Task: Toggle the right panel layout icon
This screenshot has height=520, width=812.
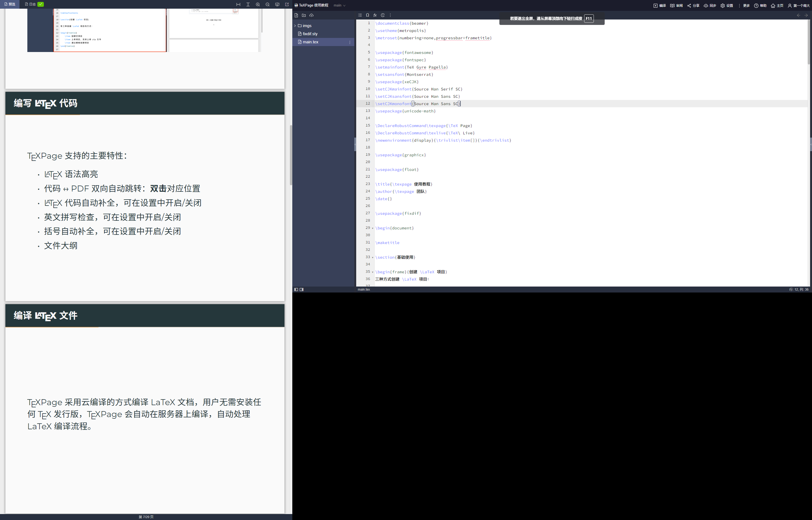Action: coord(302,289)
